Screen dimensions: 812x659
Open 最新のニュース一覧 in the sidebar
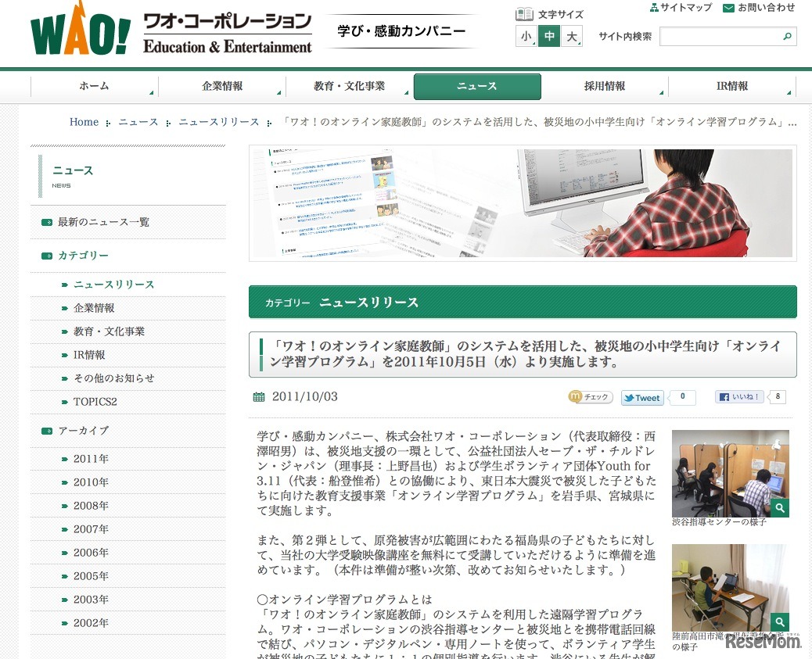pos(103,222)
